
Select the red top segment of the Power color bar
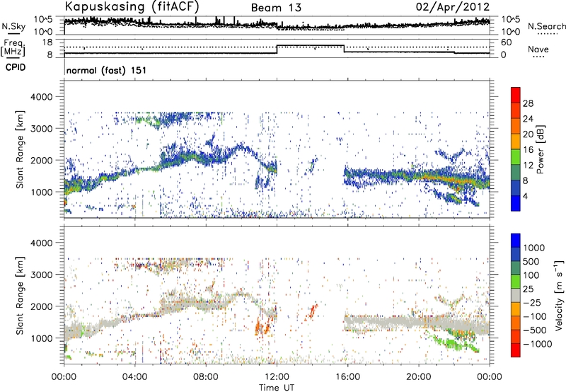[516, 95]
